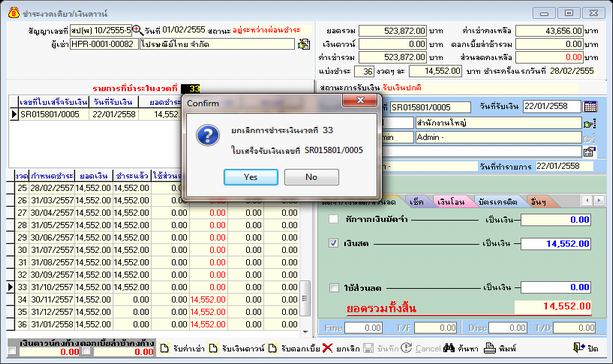Untick the เงินสด cash checkbox
This screenshot has width=613, height=364.
pyautogui.click(x=333, y=243)
